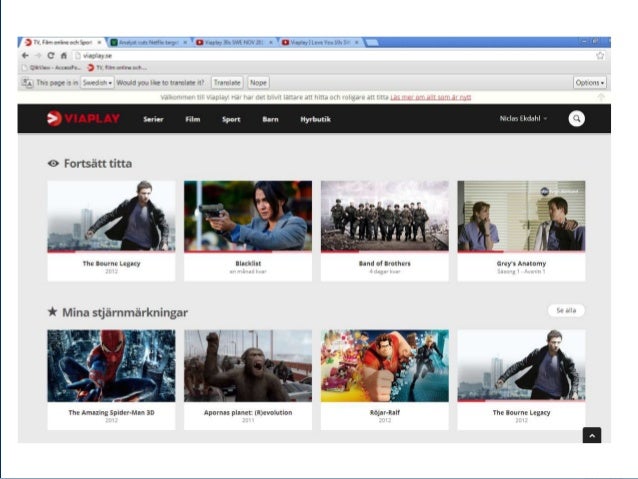
Task: Click the Viaplay logo
Action: point(83,118)
